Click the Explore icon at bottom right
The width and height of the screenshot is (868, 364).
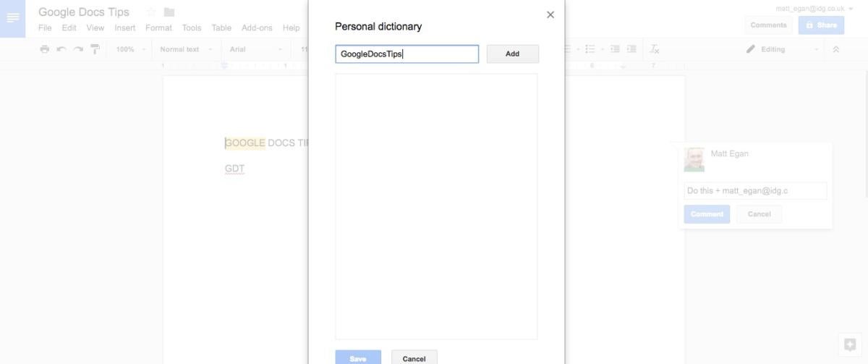coord(850,344)
